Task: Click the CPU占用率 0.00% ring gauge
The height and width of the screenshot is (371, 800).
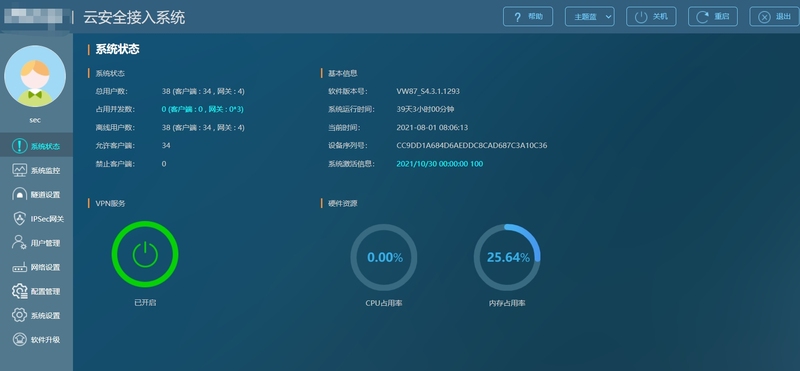Action: pos(384,257)
